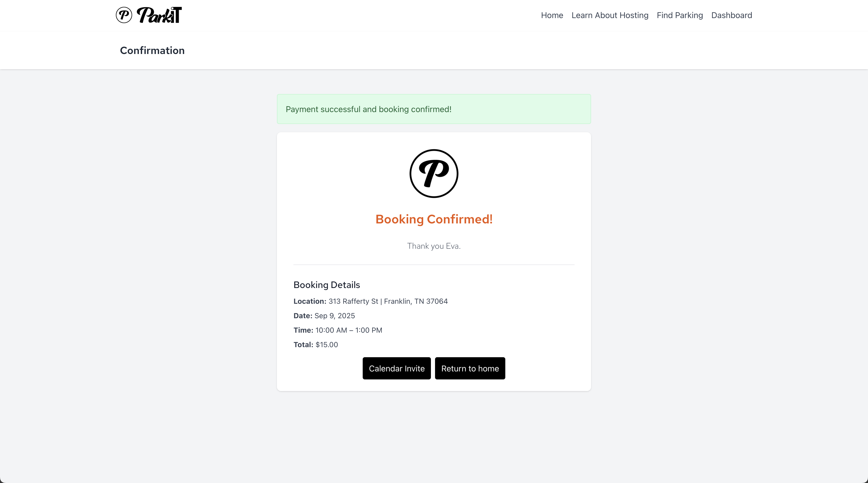The image size is (868, 483).
Task: Open the Dashboard
Action: [x=732, y=15]
